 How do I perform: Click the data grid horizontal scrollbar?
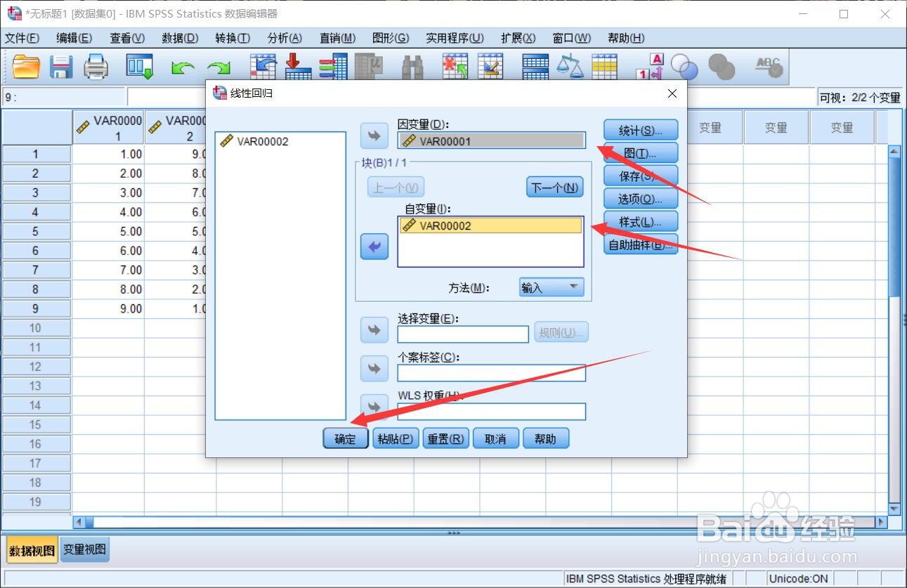(480, 522)
